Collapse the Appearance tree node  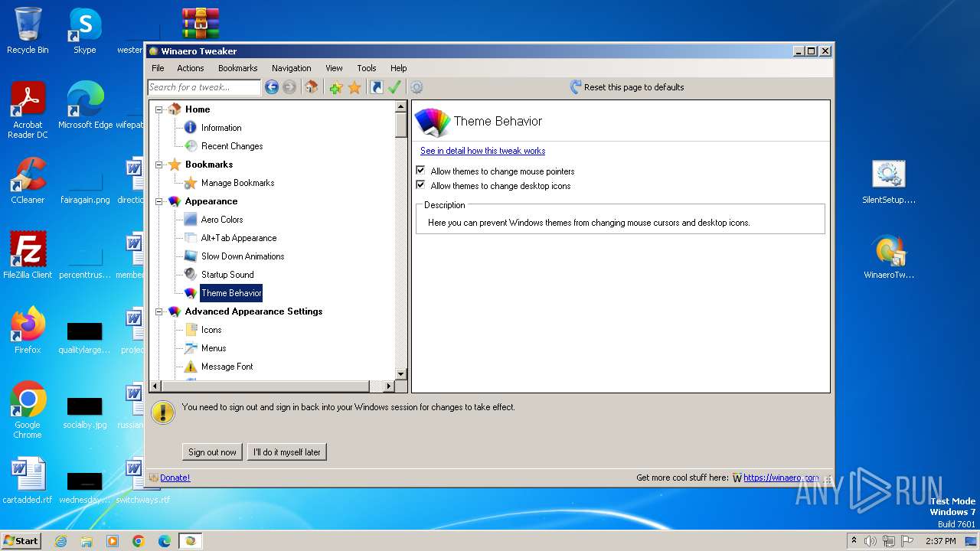tap(159, 201)
